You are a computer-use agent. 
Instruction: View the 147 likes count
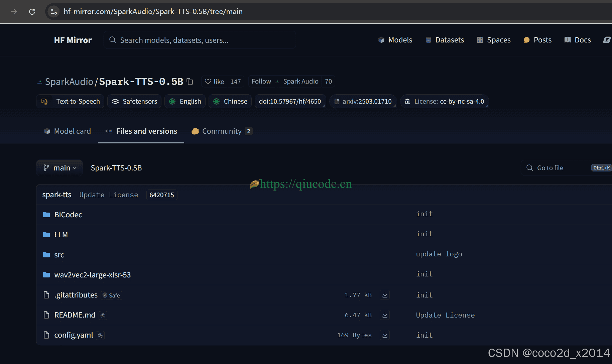point(236,82)
